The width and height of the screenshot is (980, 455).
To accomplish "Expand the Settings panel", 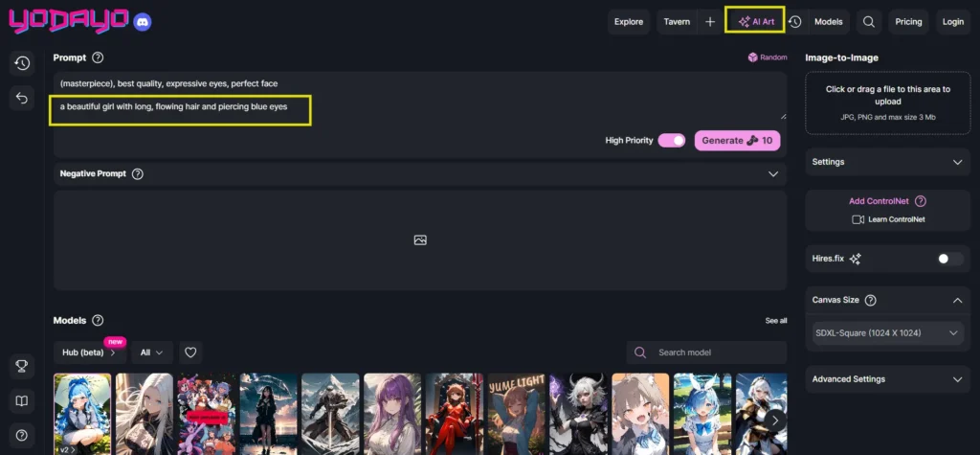I will pos(887,162).
